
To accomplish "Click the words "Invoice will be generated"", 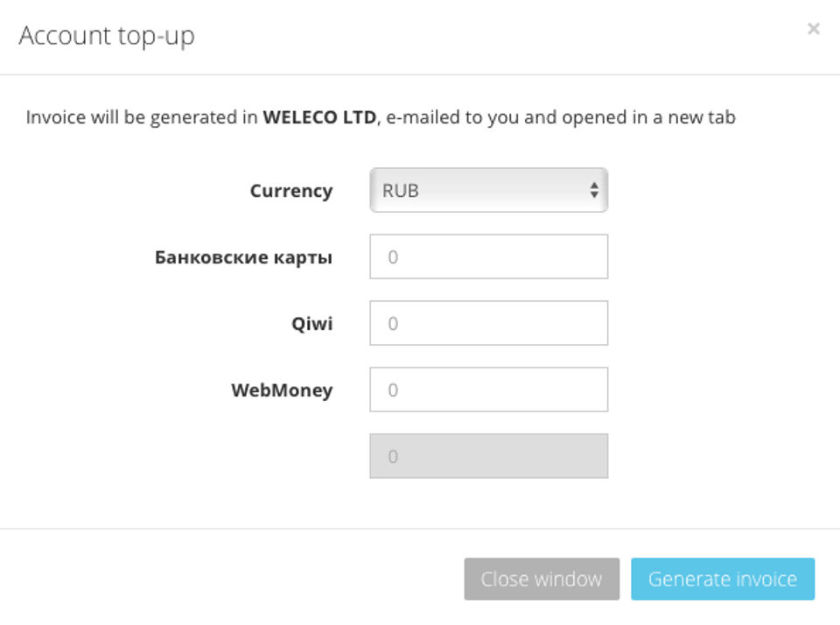I will click(x=133, y=117).
